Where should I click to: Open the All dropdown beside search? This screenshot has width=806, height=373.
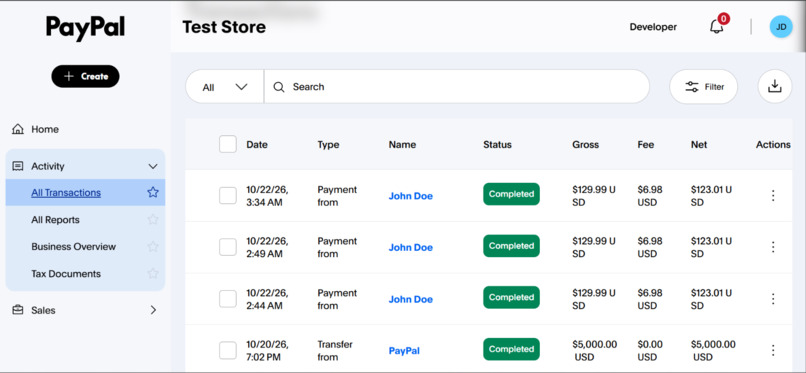[x=225, y=87]
